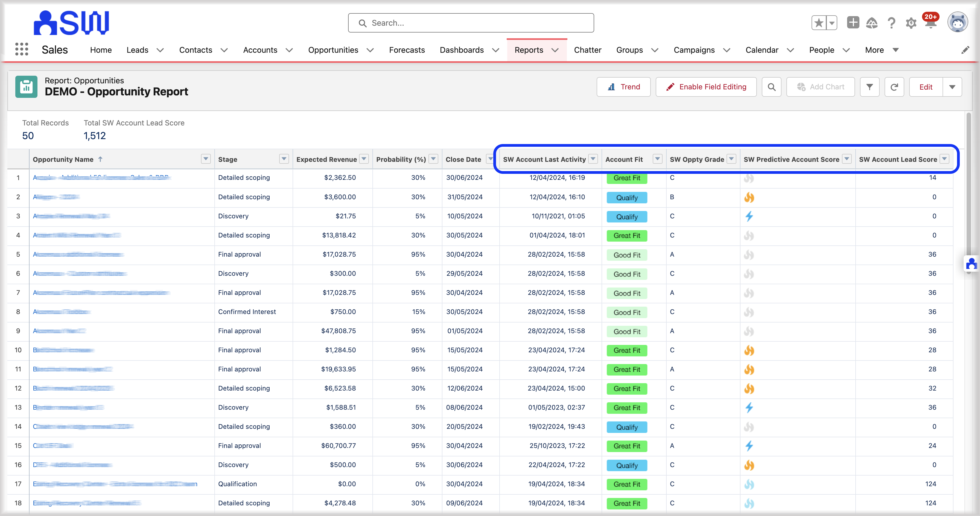The image size is (980, 516).
Task: Sort by Opportunity Name column header
Action: [x=63, y=159]
